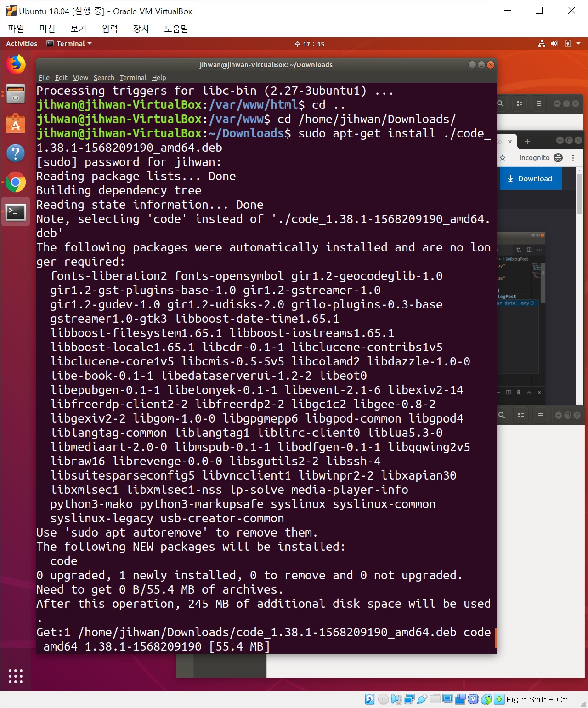Open the terminal Edit menu
588x708 pixels.
pos(61,78)
